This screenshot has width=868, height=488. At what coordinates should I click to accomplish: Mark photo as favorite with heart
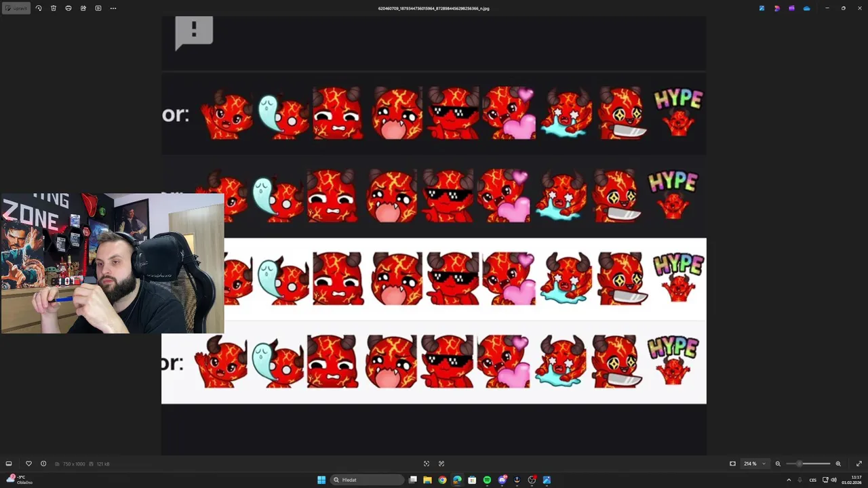[28, 464]
